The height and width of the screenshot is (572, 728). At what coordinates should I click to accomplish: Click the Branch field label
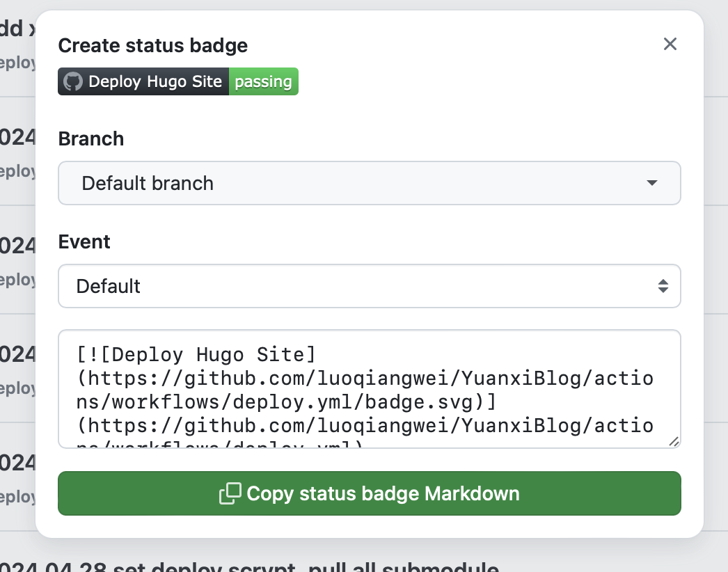pyautogui.click(x=91, y=138)
